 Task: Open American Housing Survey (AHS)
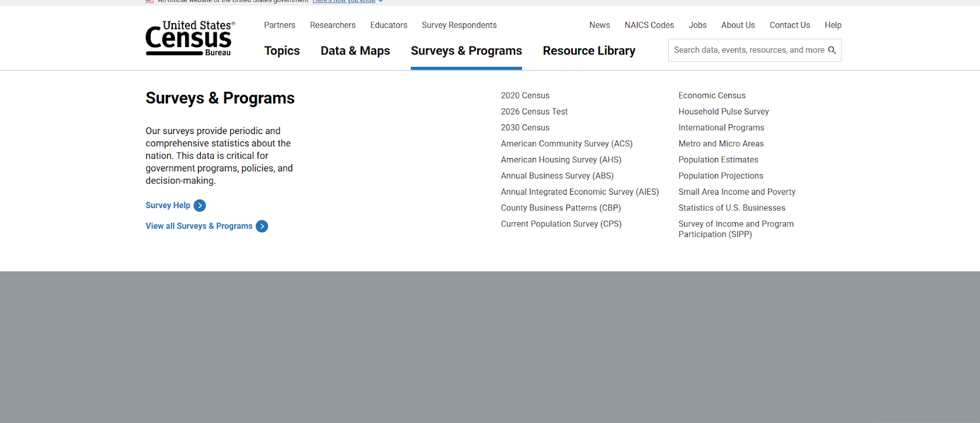pos(561,160)
